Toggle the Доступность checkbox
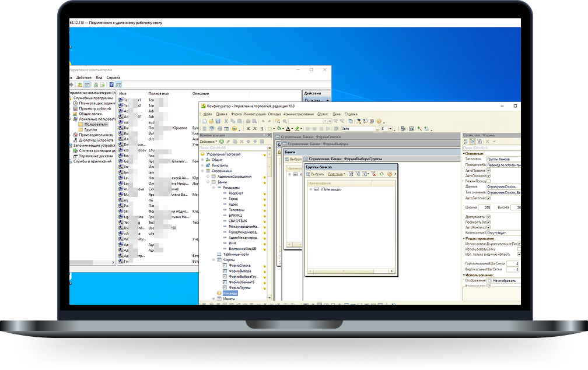 489,217
